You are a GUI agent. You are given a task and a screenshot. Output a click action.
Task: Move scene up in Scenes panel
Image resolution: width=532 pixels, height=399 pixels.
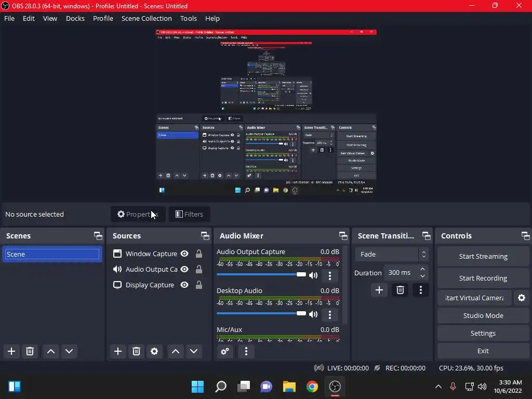pos(51,351)
